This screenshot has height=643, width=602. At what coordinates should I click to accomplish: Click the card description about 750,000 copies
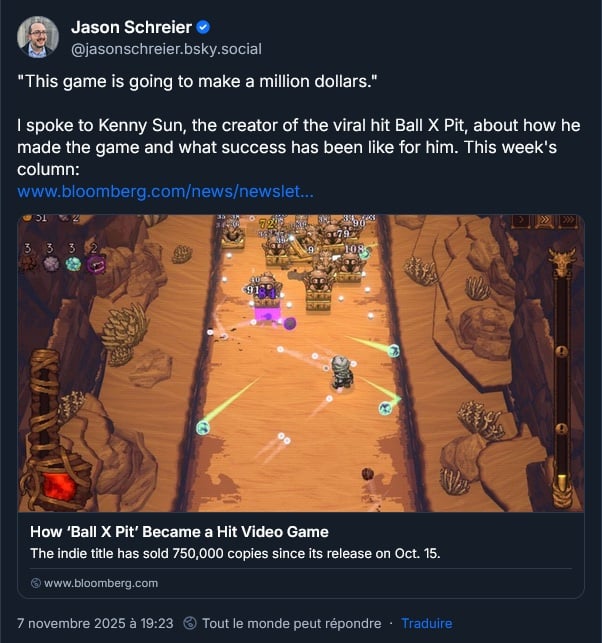pos(235,554)
